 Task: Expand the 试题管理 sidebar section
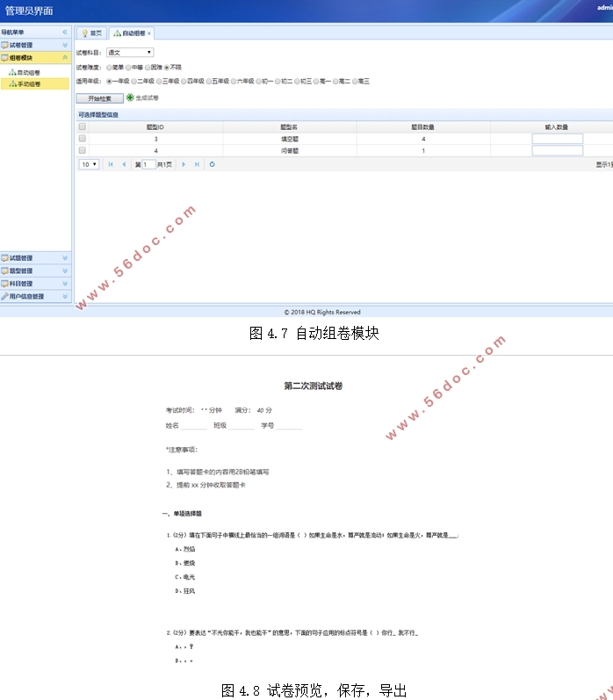[x=34, y=258]
